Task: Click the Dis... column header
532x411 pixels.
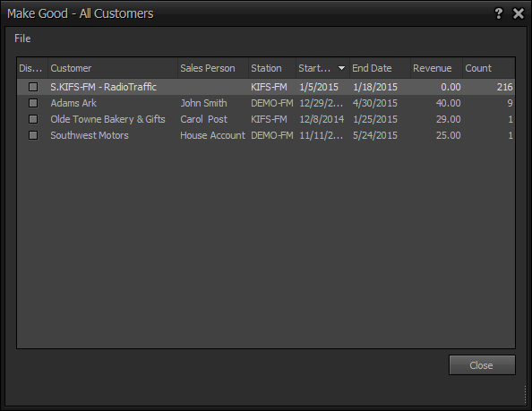Action: tap(32, 68)
